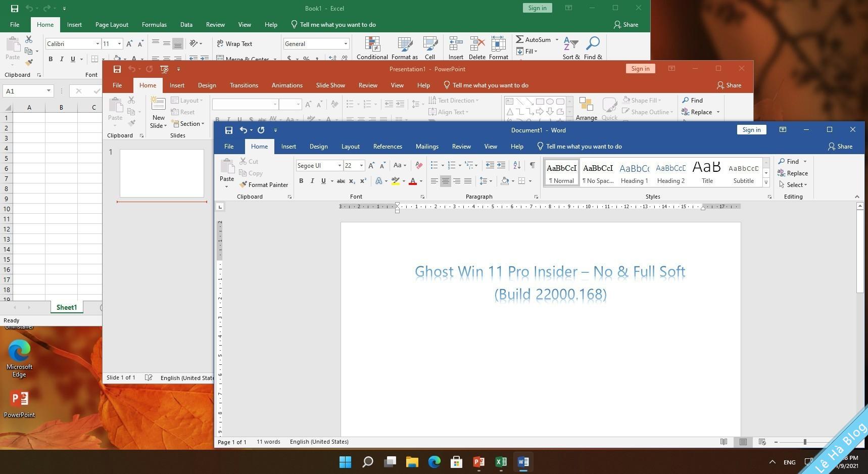
Task: Click Excel Delete cells icon
Action: (477, 44)
